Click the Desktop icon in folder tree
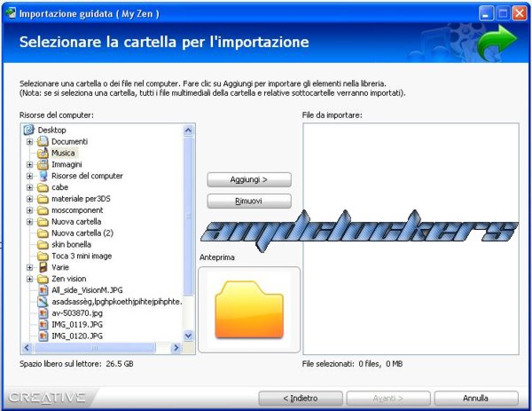The height and width of the screenshot is (411, 532). click(29, 130)
